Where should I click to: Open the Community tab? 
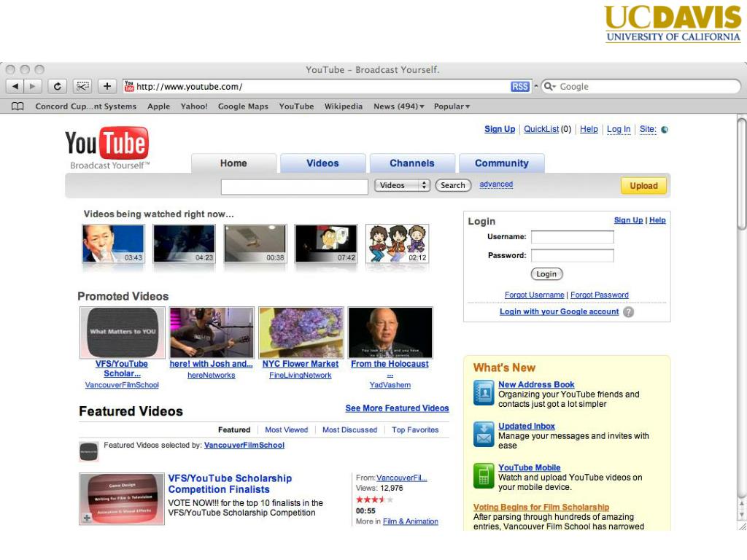501,163
